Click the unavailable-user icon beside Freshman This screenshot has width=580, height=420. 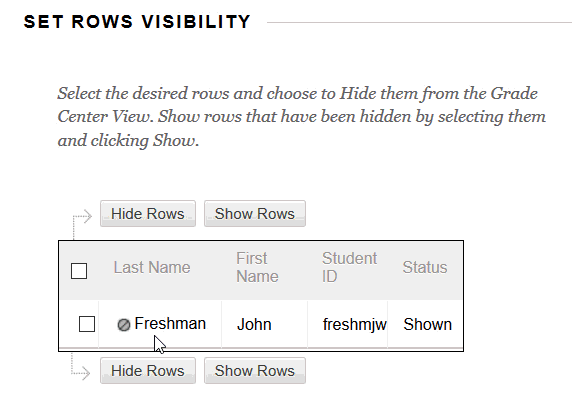pos(124,325)
